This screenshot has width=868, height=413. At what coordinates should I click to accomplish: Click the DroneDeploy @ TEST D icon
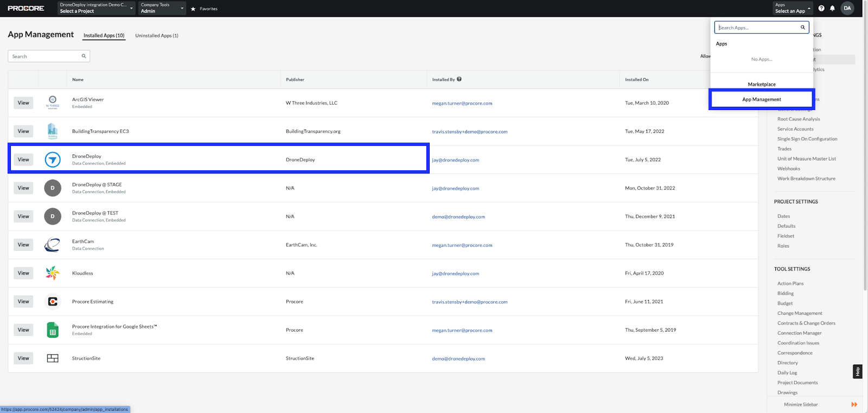click(x=53, y=216)
